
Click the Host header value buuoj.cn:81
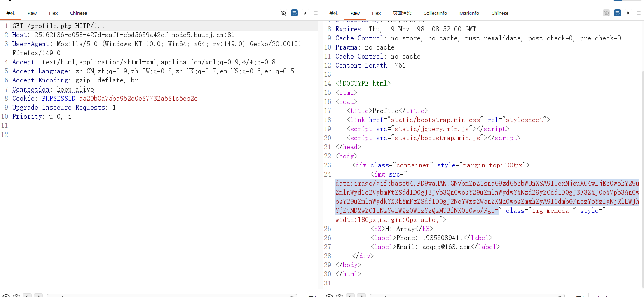[x=135, y=35]
